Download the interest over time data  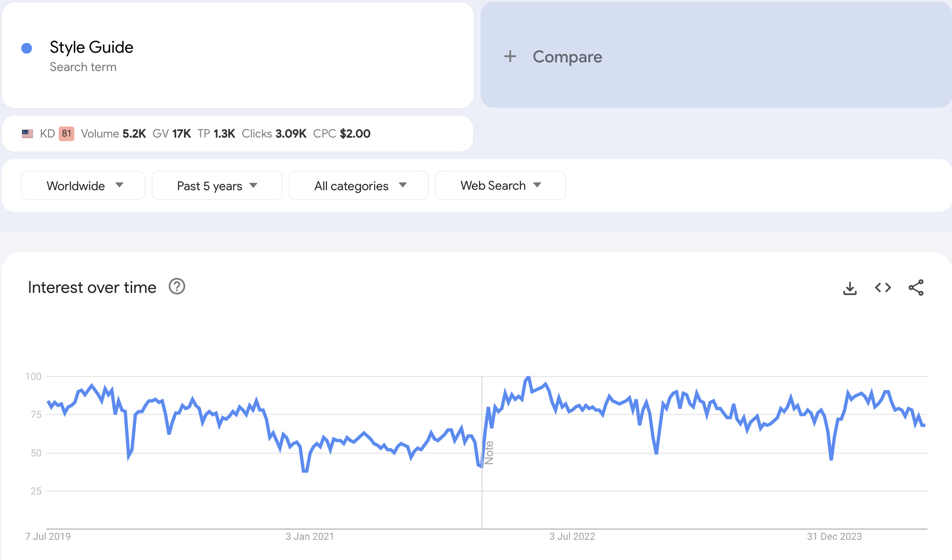coord(850,288)
